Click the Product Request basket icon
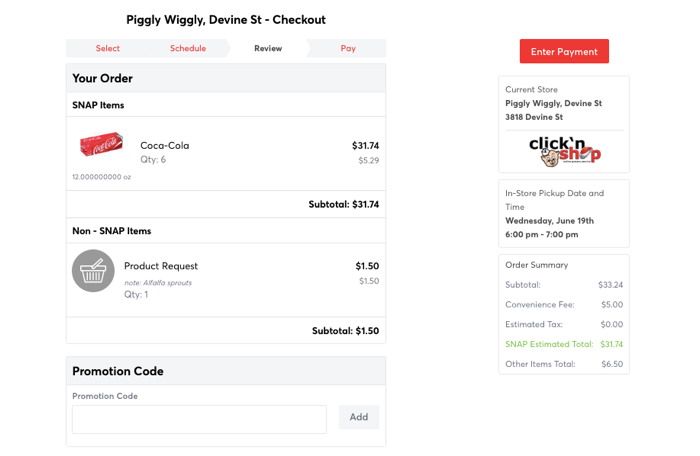 [93, 271]
